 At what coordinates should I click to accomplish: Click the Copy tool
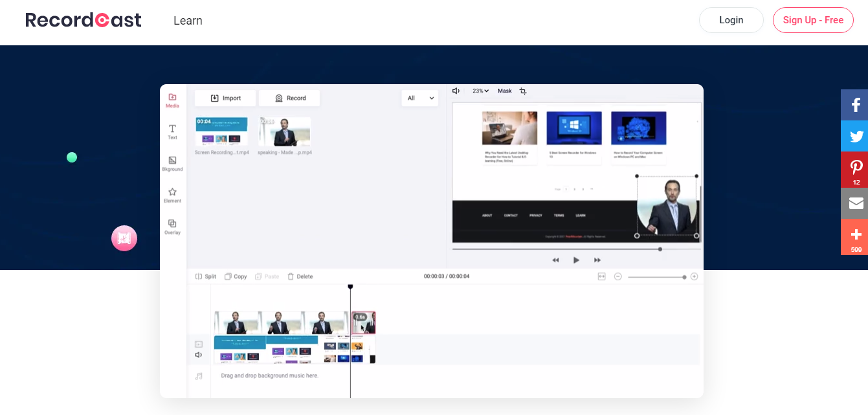[x=236, y=276]
